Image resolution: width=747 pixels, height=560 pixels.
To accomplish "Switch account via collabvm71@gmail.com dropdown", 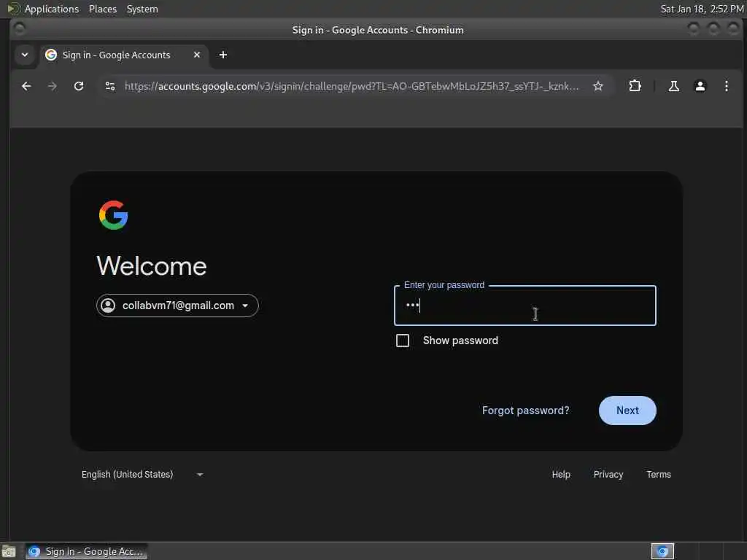I will [177, 306].
